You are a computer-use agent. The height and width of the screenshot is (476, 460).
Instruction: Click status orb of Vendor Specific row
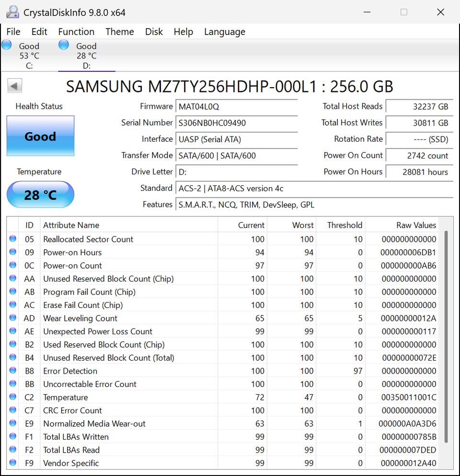[x=13, y=462]
